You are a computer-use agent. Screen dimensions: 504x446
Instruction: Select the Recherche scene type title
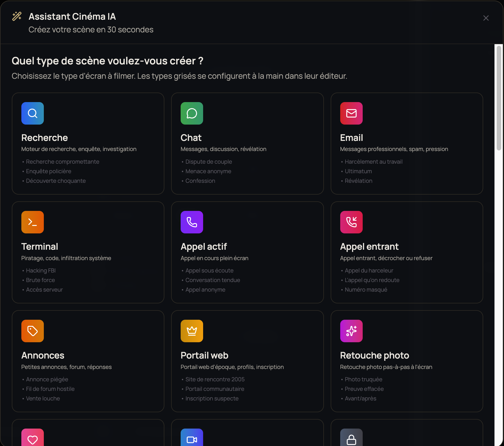point(45,138)
